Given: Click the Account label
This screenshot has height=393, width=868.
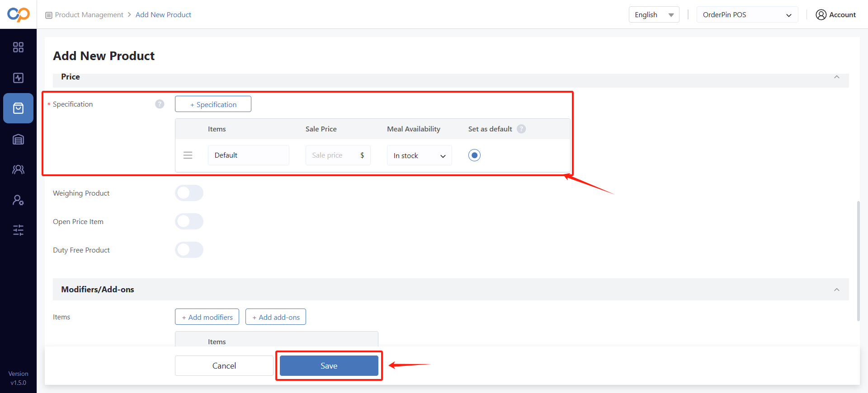Looking at the screenshot, I should pyautogui.click(x=842, y=15).
